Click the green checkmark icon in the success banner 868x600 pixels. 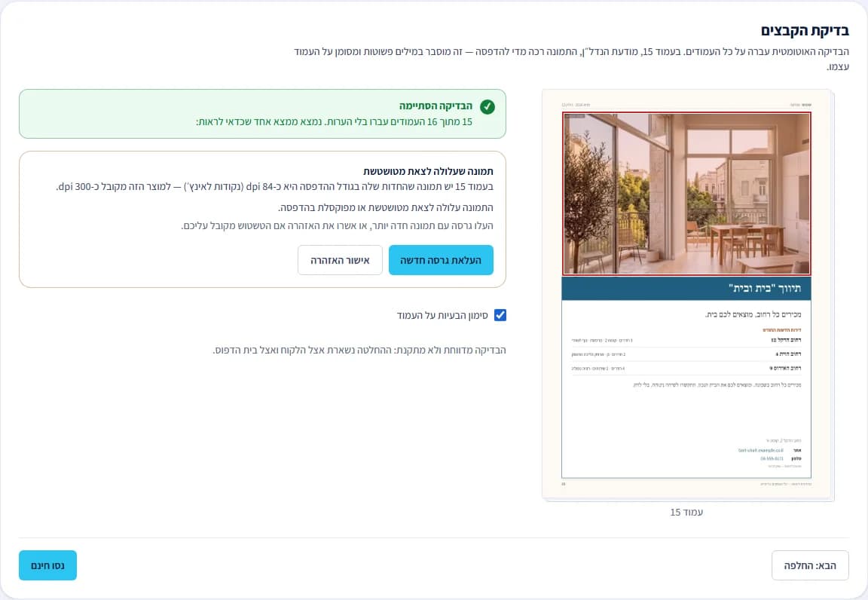487,106
